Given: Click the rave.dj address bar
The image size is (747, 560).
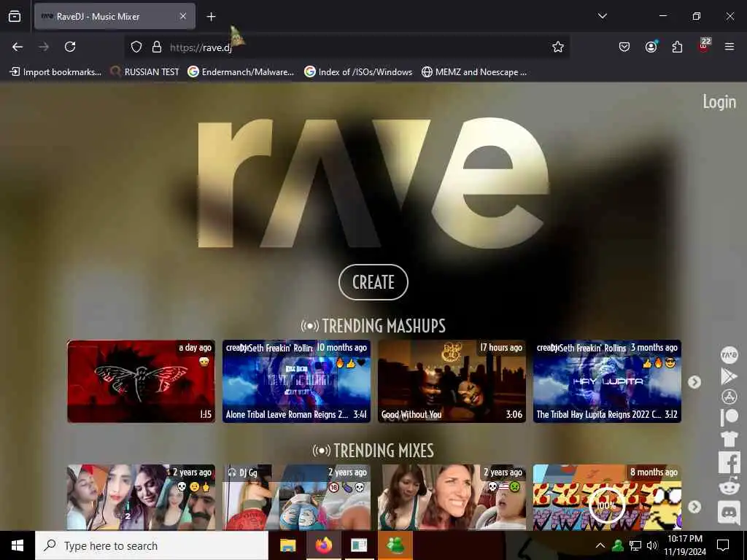Looking at the screenshot, I should tap(347, 47).
